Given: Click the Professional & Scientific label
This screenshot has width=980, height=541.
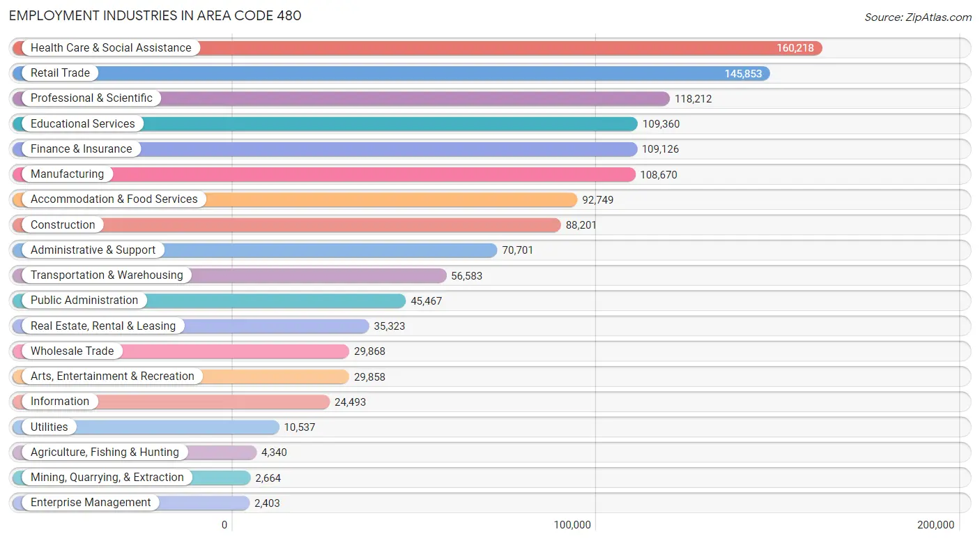Looking at the screenshot, I should click(91, 98).
